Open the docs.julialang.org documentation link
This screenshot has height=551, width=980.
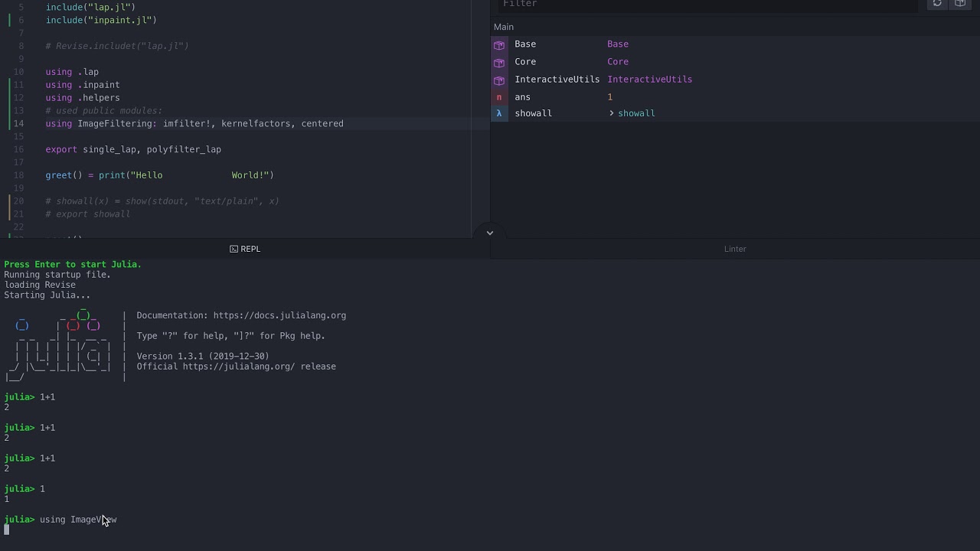pyautogui.click(x=279, y=315)
